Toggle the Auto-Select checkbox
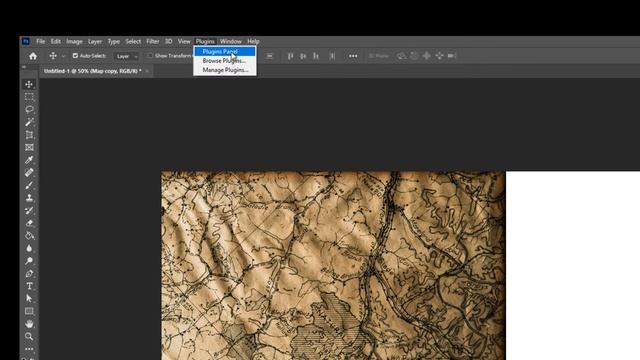This screenshot has height=360, width=640. click(x=75, y=56)
